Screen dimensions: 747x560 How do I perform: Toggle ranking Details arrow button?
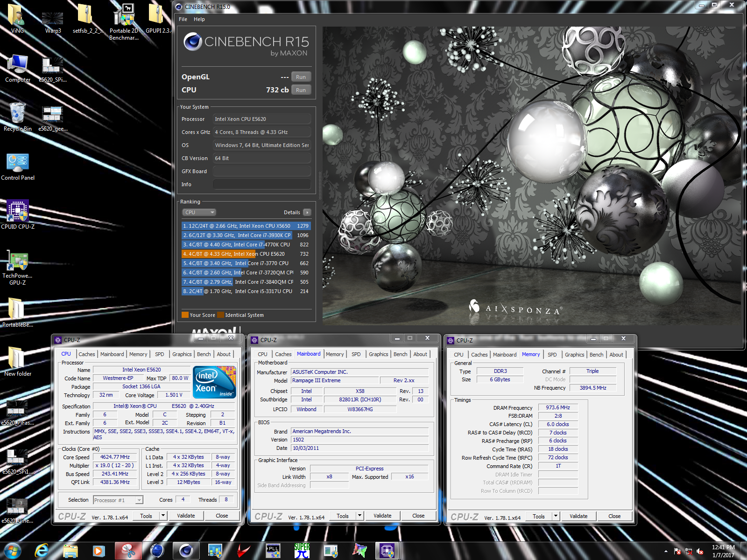pos(307,212)
